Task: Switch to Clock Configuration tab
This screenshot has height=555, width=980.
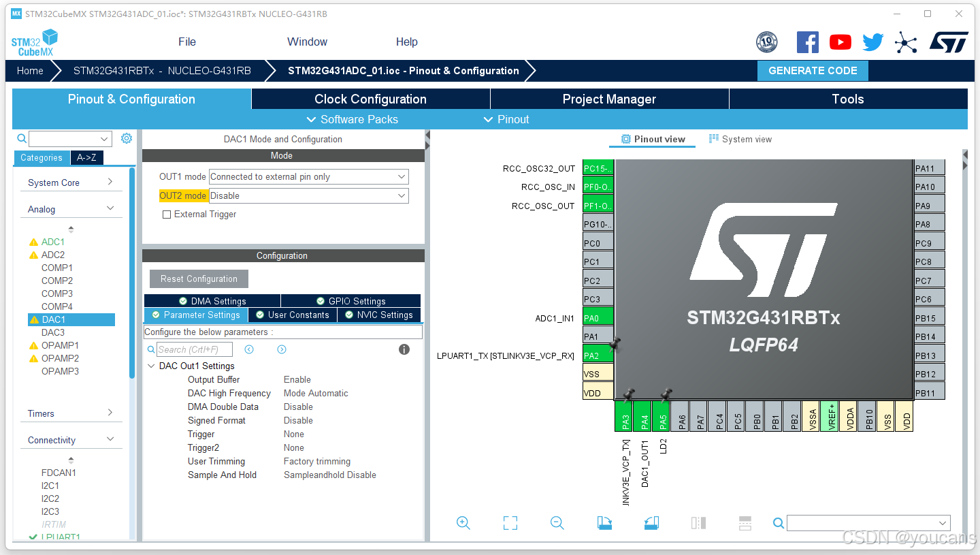Action: (x=370, y=99)
